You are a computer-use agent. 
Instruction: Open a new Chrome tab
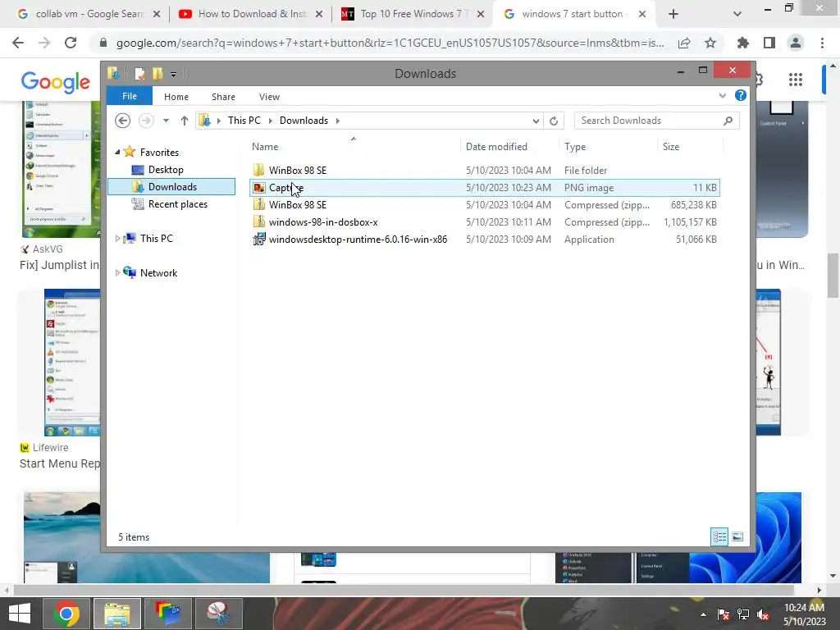click(673, 15)
